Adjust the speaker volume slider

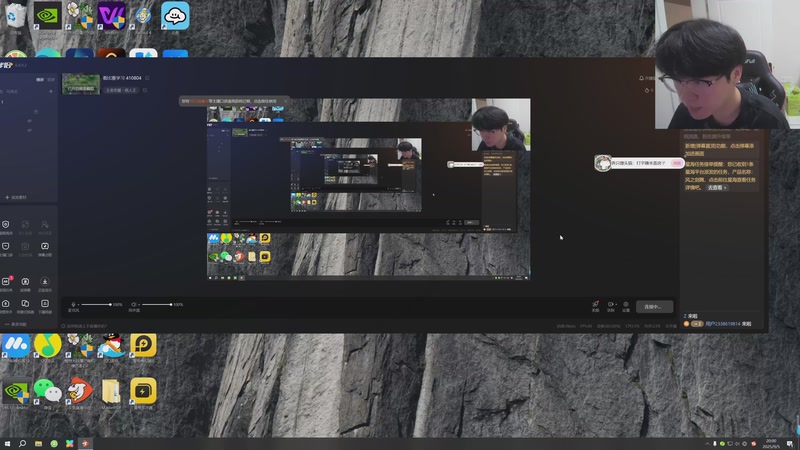pyautogui.click(x=157, y=305)
